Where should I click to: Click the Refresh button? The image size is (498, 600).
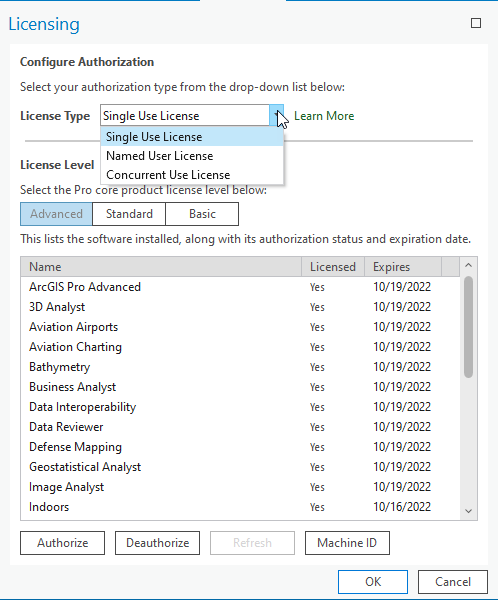pyautogui.click(x=252, y=543)
